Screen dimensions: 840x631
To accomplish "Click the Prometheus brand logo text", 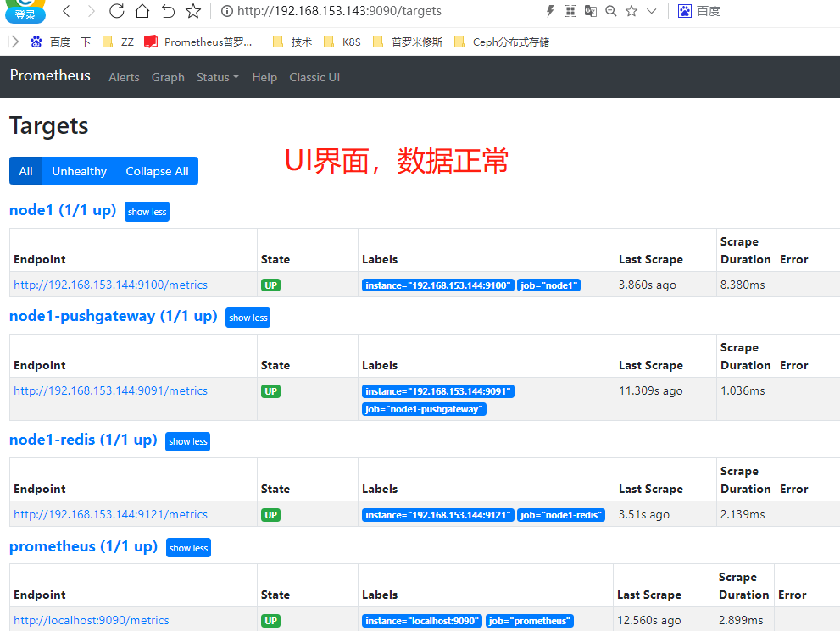I will (x=50, y=75).
